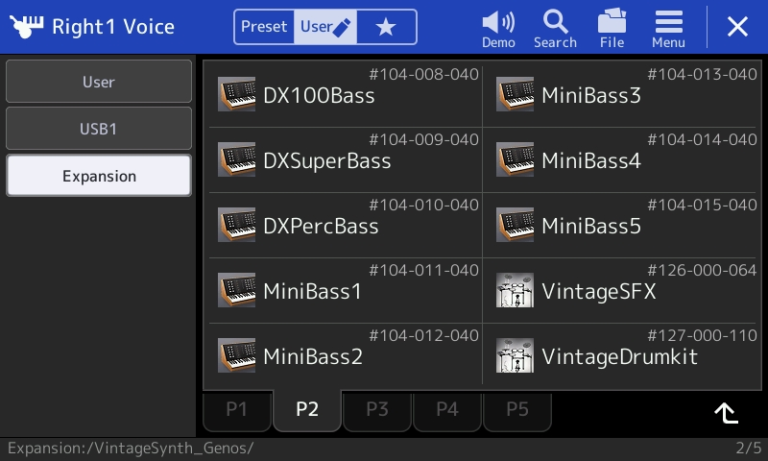Click the MiniBass4 synth icon
The height and width of the screenshot is (461, 768).
(x=515, y=159)
